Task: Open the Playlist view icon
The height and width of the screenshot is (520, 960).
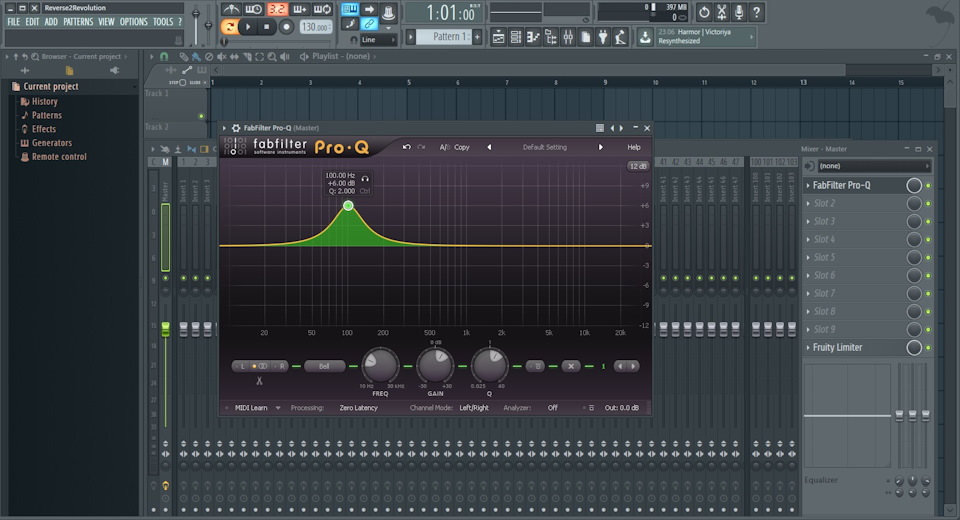Action: (498, 37)
